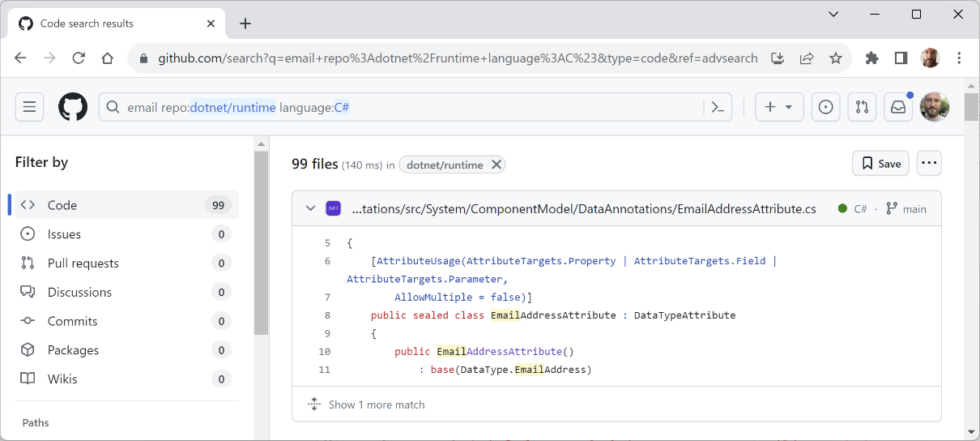Click the browser address bar URL
This screenshot has width=980, height=441.
click(458, 58)
